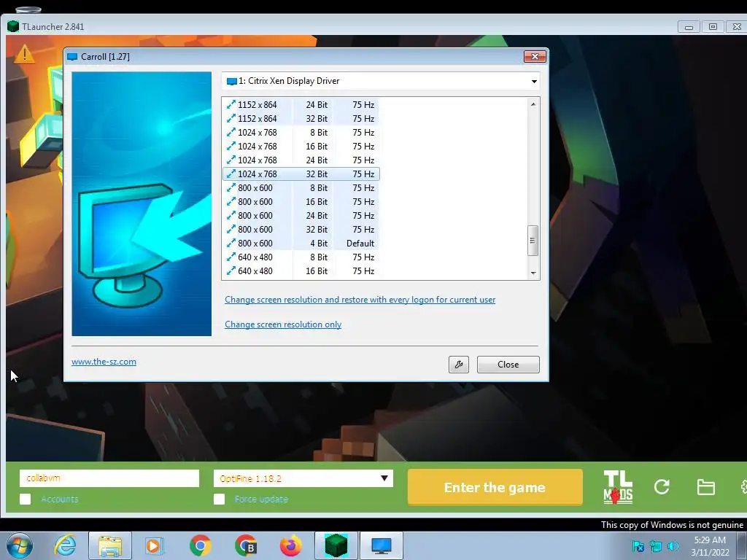Viewport: 747px width, 560px height.
Task: Select 800 x 600 24 Bit 75 Hz
Action: click(x=301, y=215)
